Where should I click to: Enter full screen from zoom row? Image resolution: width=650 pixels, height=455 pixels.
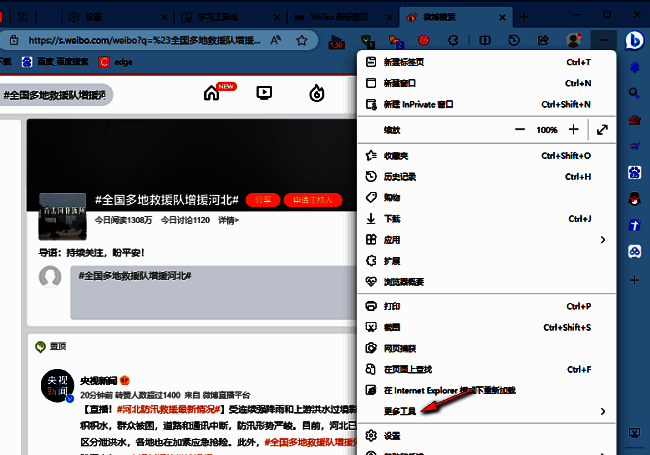[x=602, y=130]
